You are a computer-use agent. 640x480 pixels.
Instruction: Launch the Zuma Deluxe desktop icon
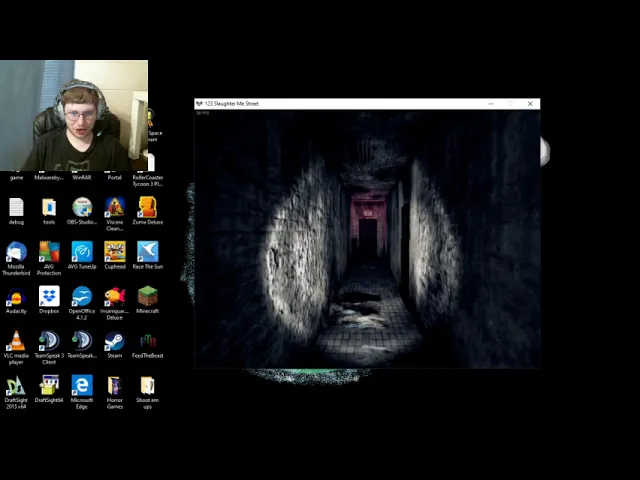147,207
